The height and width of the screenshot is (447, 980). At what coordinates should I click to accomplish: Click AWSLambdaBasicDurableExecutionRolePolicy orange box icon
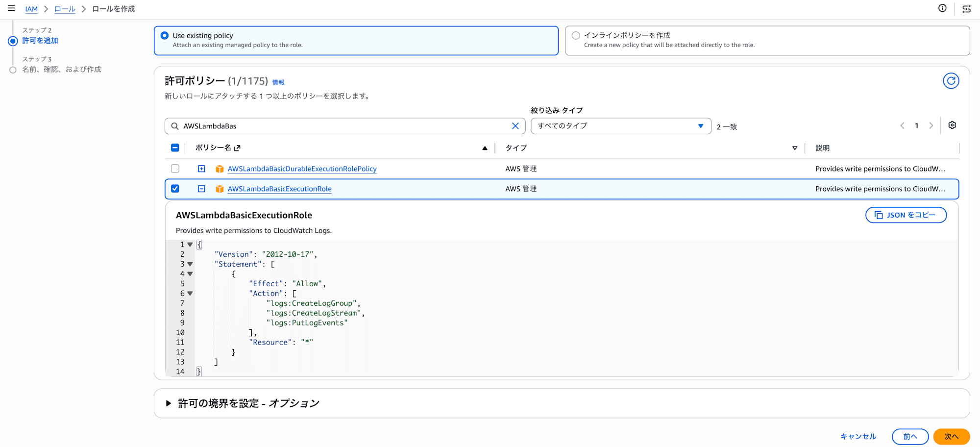click(x=220, y=169)
